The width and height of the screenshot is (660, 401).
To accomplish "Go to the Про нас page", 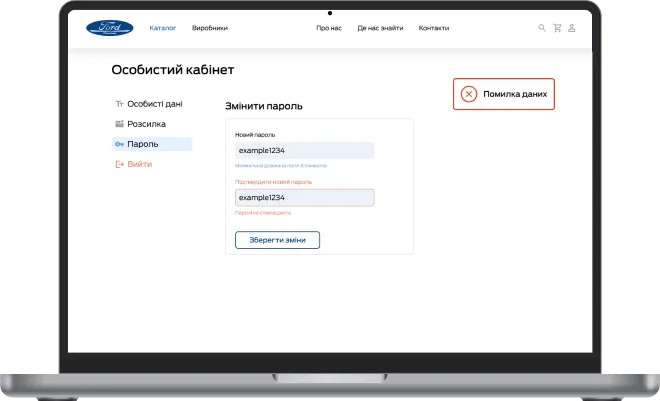I will point(329,28).
